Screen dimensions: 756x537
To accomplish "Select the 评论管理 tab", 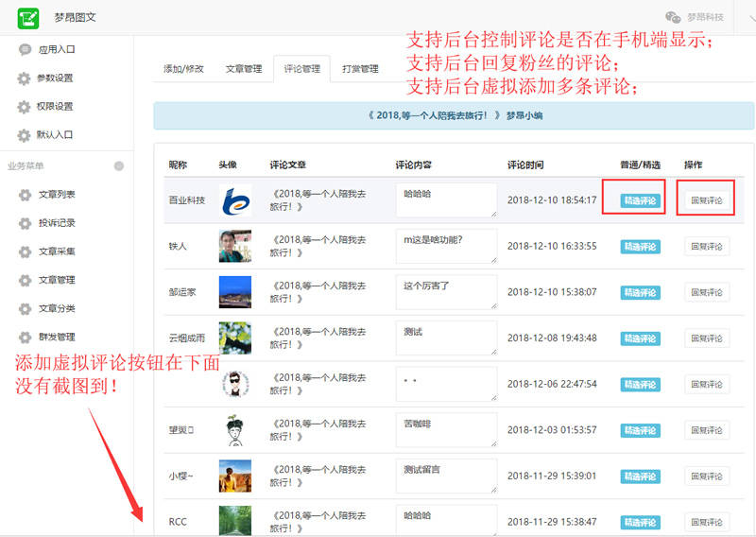I will click(x=301, y=69).
